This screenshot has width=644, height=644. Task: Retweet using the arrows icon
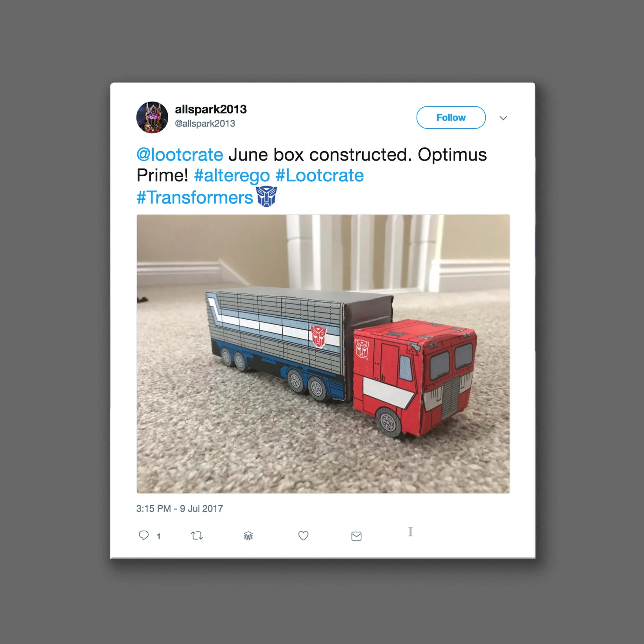coord(197,536)
